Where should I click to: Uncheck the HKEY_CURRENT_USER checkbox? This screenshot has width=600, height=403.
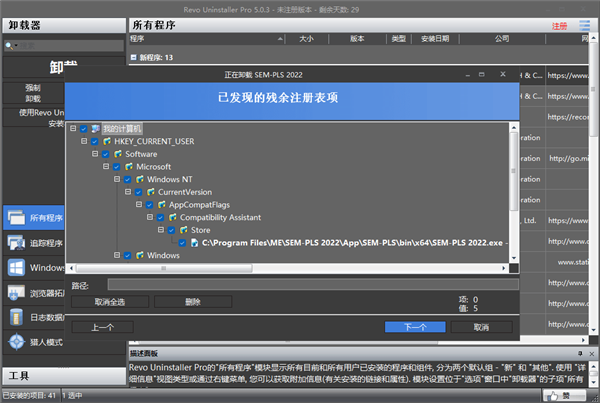95,142
